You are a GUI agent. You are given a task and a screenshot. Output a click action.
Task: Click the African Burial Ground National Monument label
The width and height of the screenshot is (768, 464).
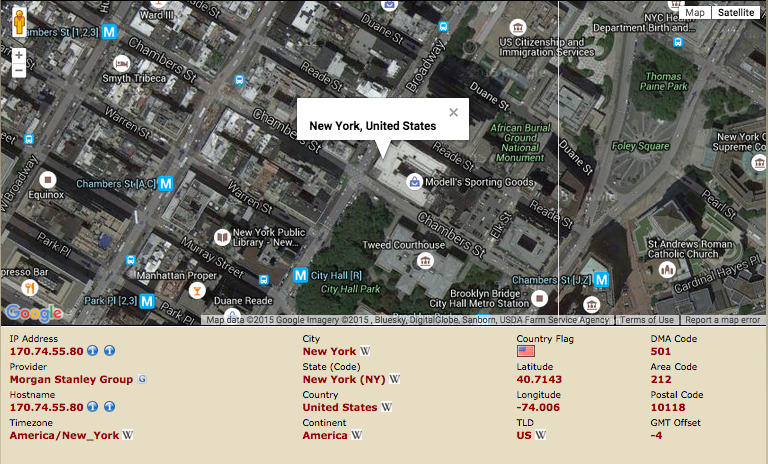[520, 143]
